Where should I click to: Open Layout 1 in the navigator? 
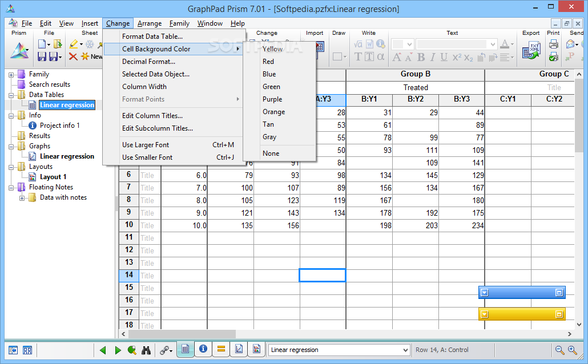click(53, 177)
